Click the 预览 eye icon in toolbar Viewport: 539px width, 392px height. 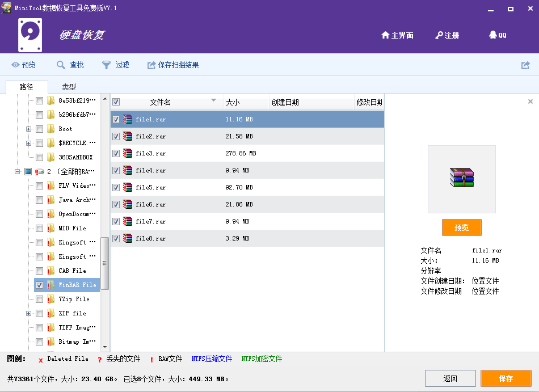pos(15,65)
